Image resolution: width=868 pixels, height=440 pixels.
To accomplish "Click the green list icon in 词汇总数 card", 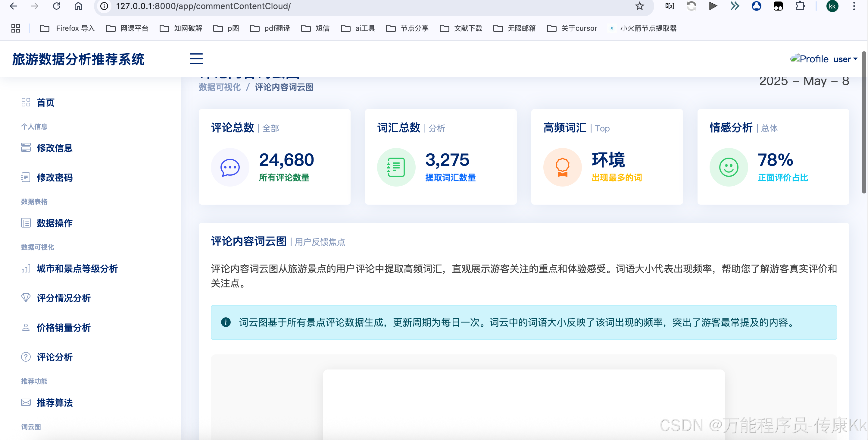I will click(x=396, y=167).
